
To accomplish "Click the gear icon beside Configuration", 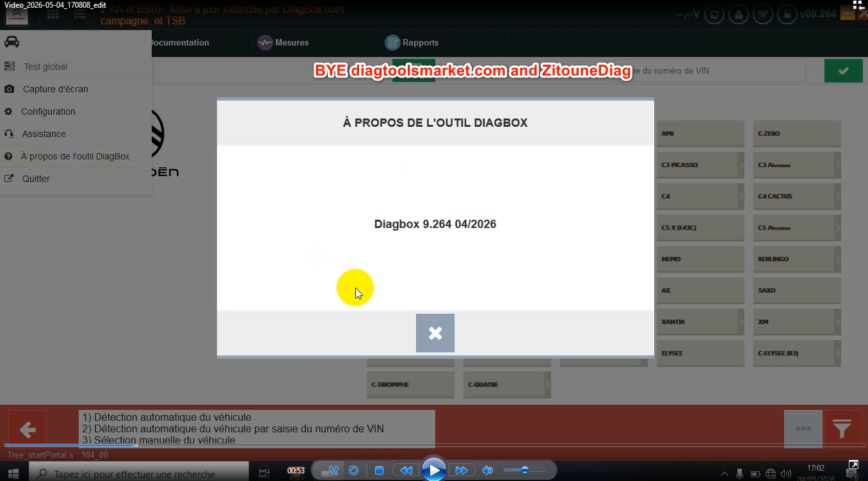I will pyautogui.click(x=8, y=111).
